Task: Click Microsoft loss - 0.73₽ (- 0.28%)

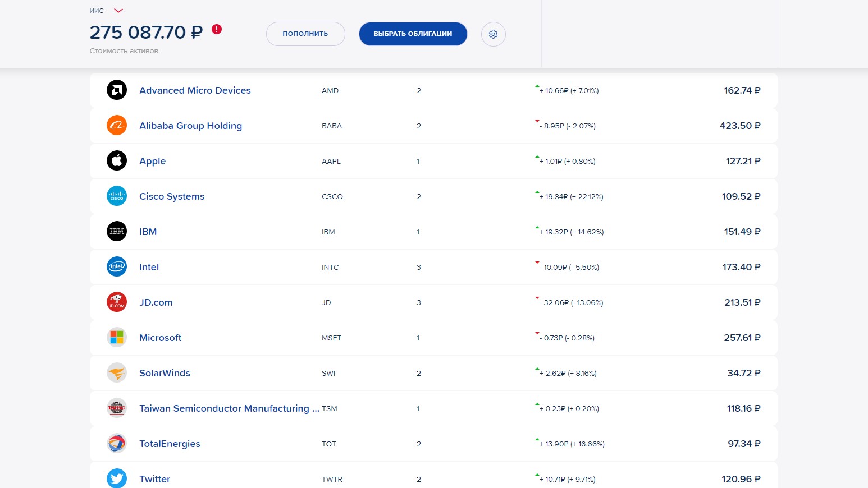Action: (x=567, y=338)
